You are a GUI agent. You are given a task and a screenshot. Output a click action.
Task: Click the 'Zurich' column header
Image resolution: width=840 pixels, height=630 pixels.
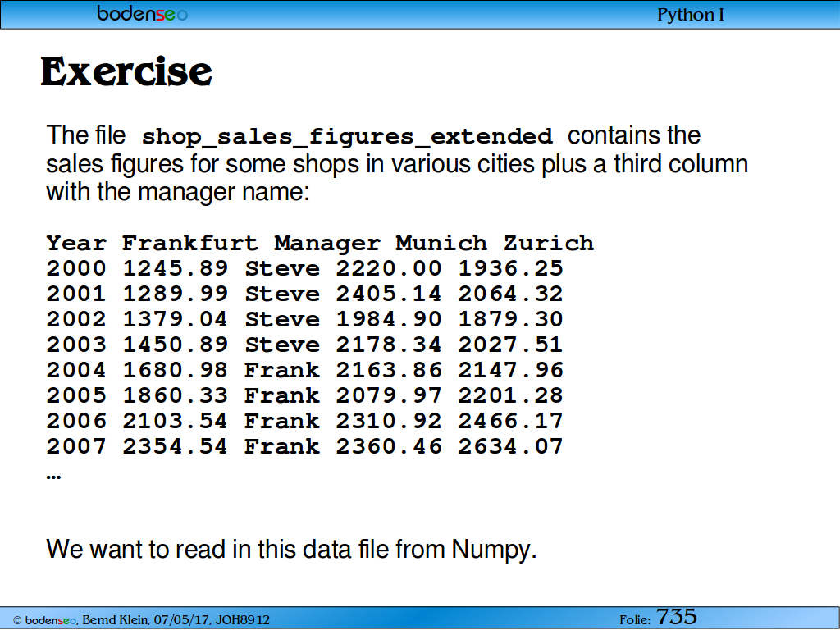tap(549, 243)
